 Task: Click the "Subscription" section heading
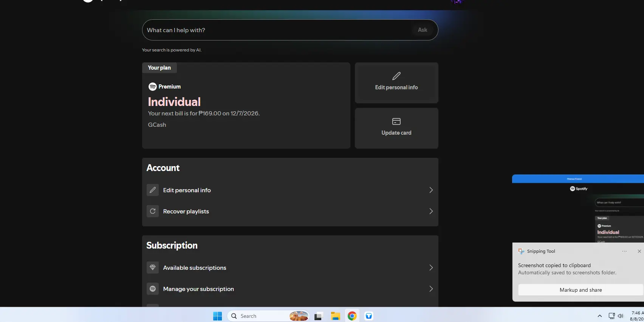(x=172, y=246)
